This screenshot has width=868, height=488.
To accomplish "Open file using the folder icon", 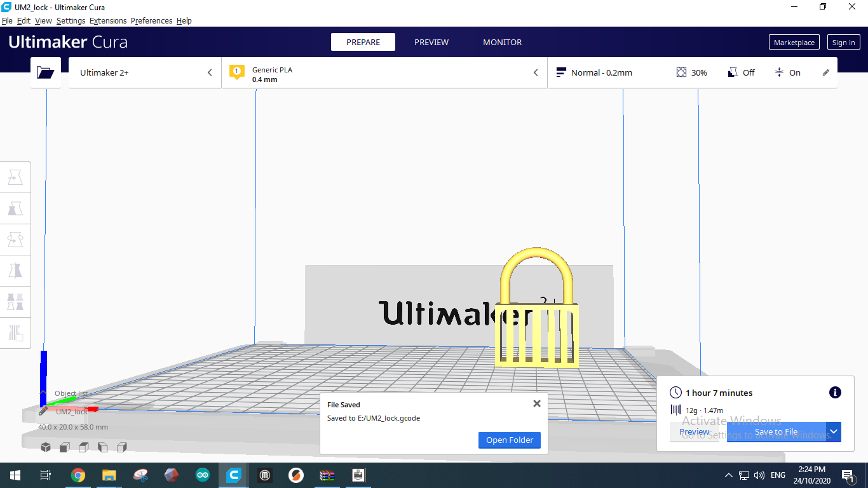I will pyautogui.click(x=46, y=72).
